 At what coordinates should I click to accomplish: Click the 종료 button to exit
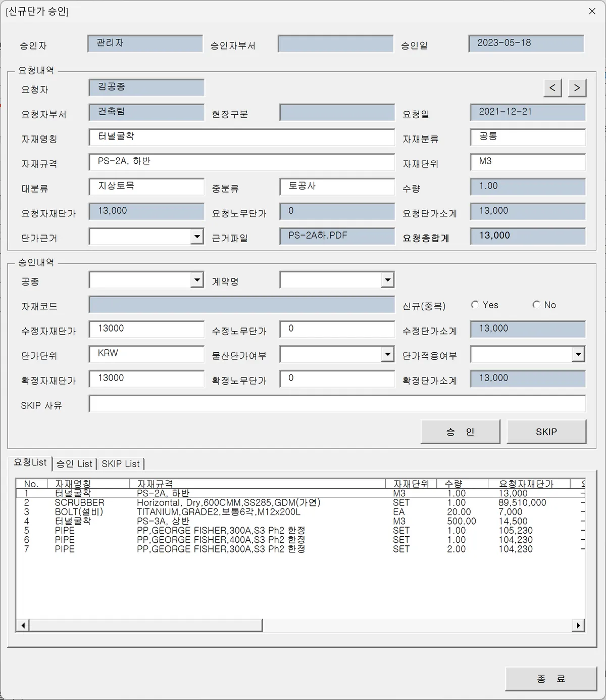(x=550, y=679)
